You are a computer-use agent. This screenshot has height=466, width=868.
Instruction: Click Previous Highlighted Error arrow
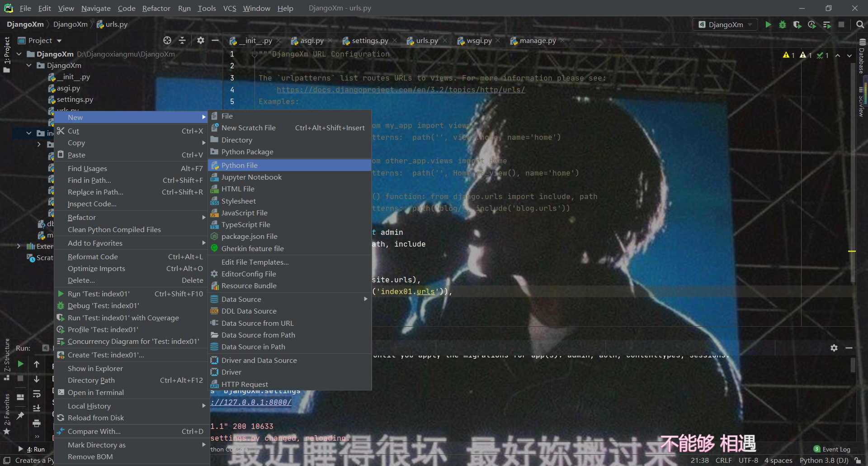click(x=838, y=55)
